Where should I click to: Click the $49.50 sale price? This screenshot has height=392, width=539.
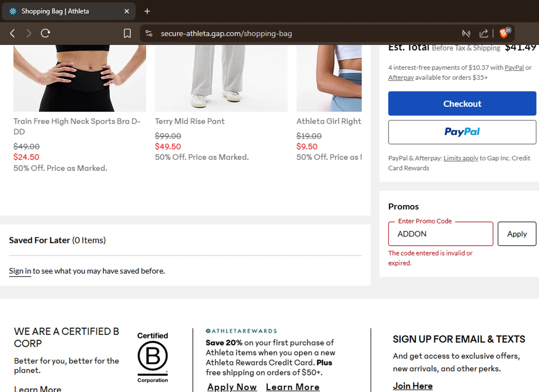(x=168, y=146)
